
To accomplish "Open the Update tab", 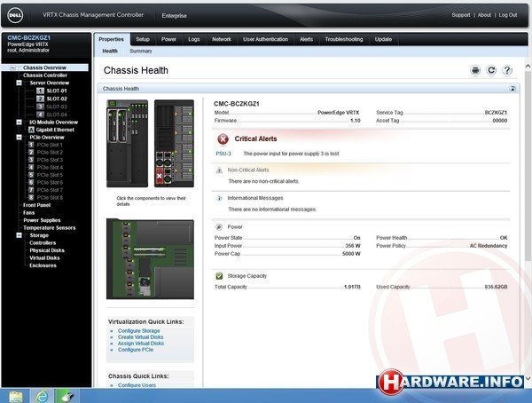I will click(x=383, y=39).
